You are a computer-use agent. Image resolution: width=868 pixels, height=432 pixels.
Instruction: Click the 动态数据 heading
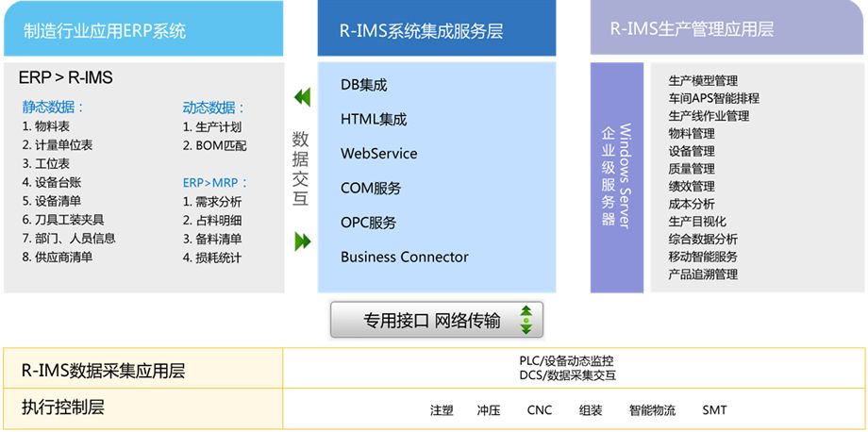[214, 108]
